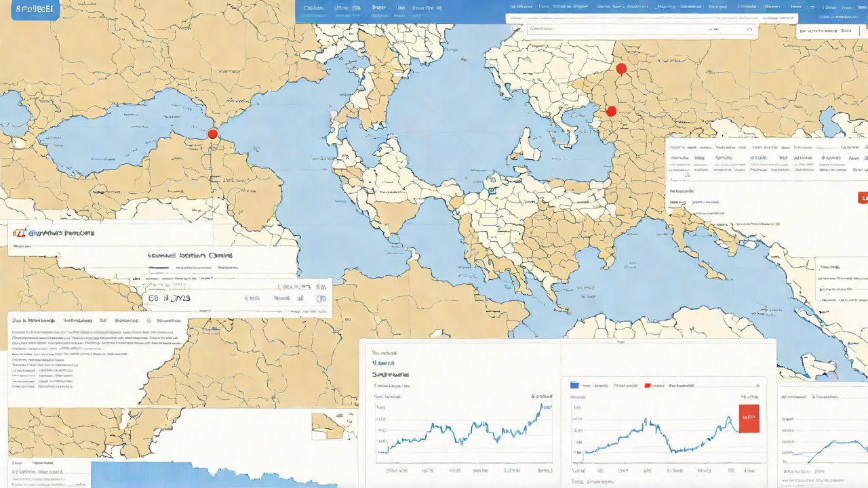Viewport: 868px width, 488px height.
Task: Click the small magnifier icon beside the chart legend
Action: pos(757,385)
